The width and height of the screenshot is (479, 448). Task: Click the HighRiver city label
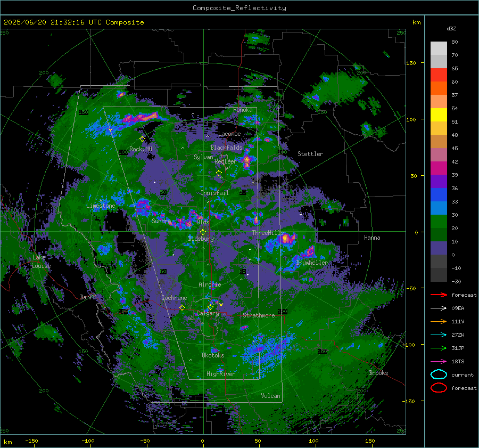(220, 374)
